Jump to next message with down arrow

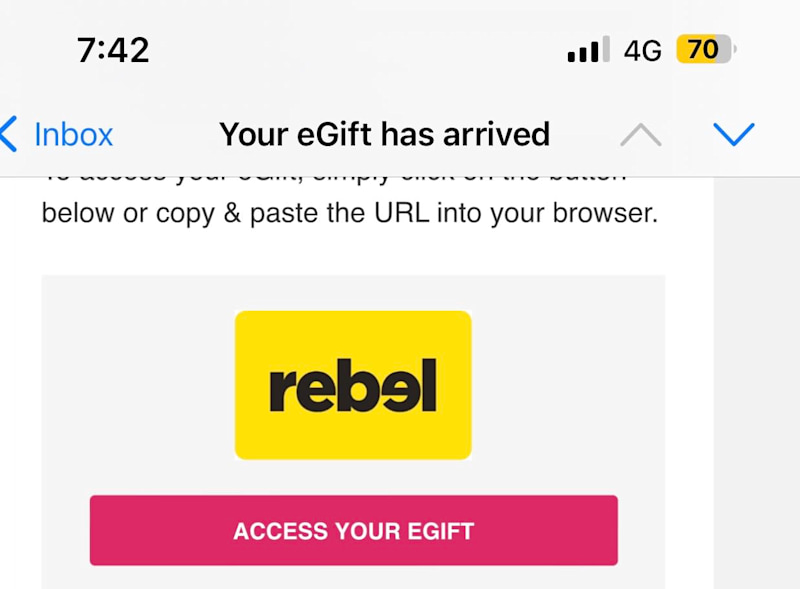734,135
